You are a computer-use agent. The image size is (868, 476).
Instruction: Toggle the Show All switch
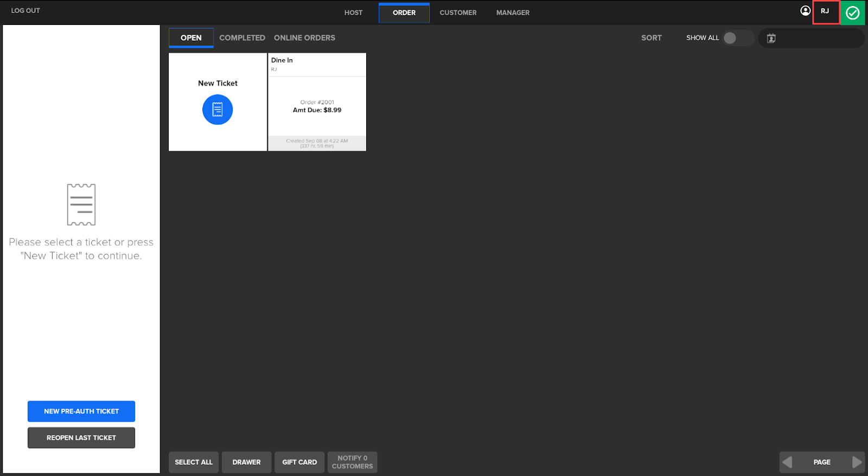pos(737,38)
